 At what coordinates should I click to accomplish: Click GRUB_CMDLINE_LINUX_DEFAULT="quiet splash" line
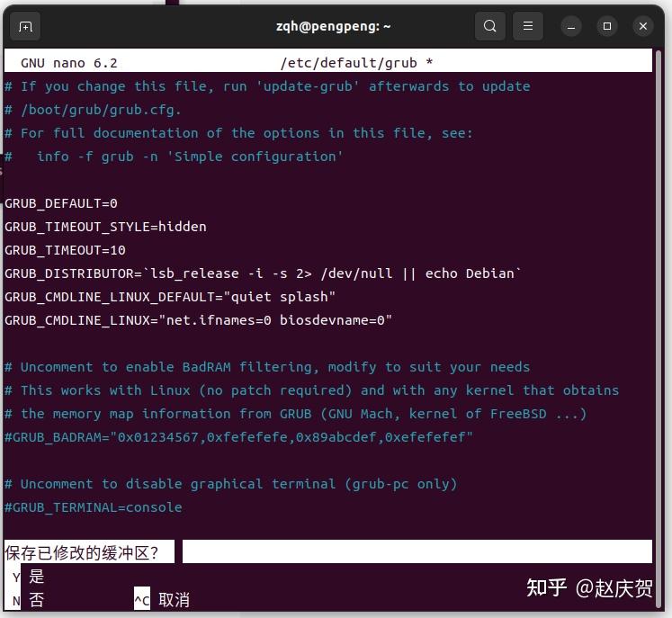pyautogui.click(x=170, y=297)
